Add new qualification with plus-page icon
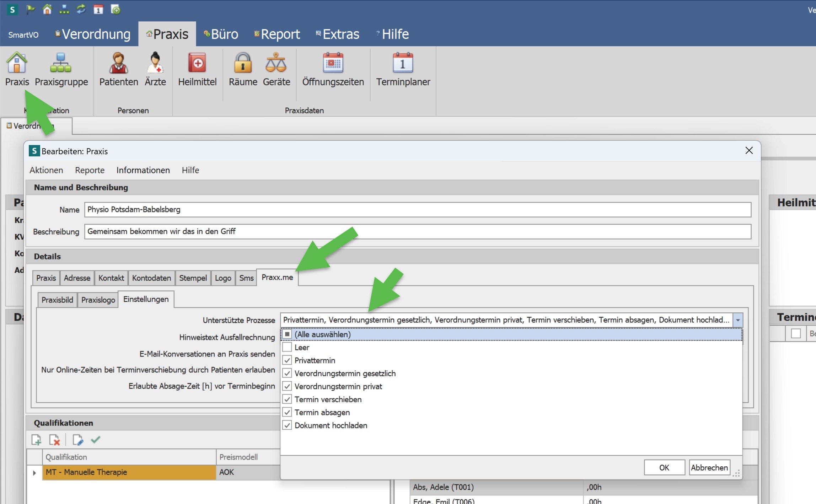Viewport: 816px width, 504px height. 36,440
